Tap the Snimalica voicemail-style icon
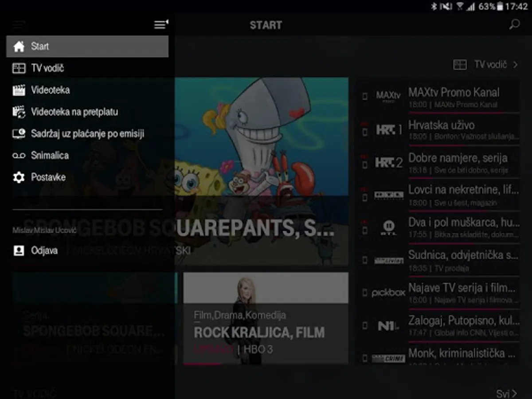 (x=19, y=155)
